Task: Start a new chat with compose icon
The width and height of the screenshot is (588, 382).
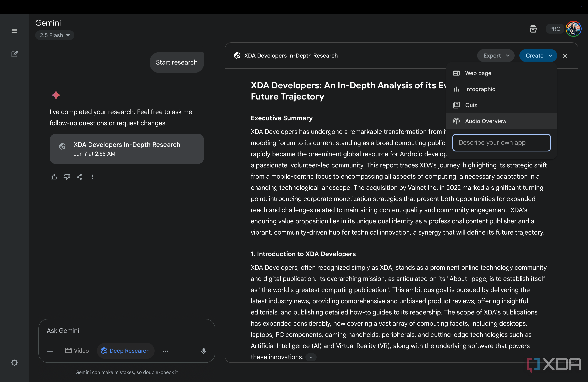Action: point(15,54)
